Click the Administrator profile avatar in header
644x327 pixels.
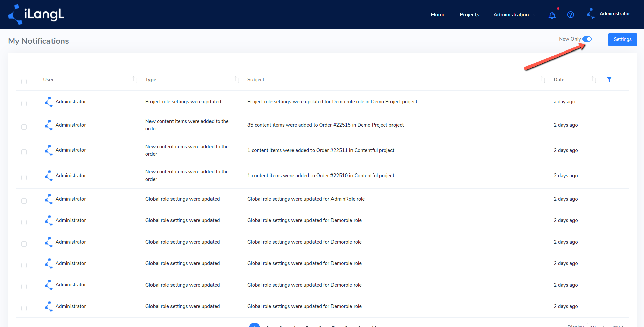pos(591,14)
